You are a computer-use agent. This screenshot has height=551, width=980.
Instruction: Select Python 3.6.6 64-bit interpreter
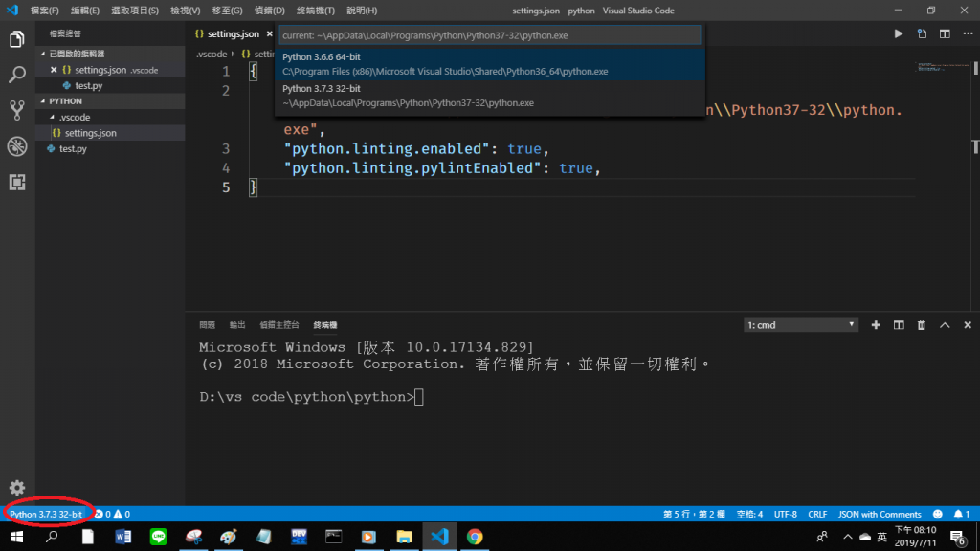click(x=490, y=64)
